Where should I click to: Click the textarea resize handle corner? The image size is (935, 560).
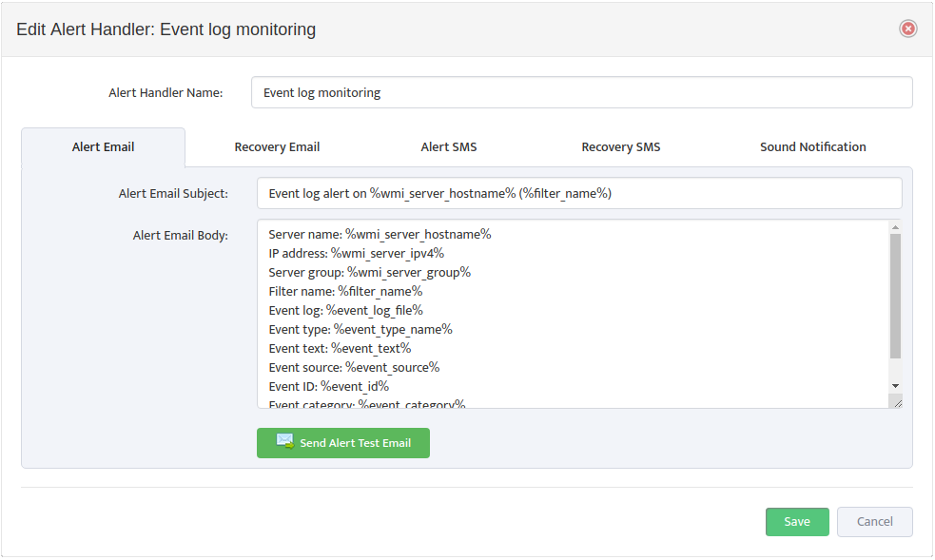(897, 403)
